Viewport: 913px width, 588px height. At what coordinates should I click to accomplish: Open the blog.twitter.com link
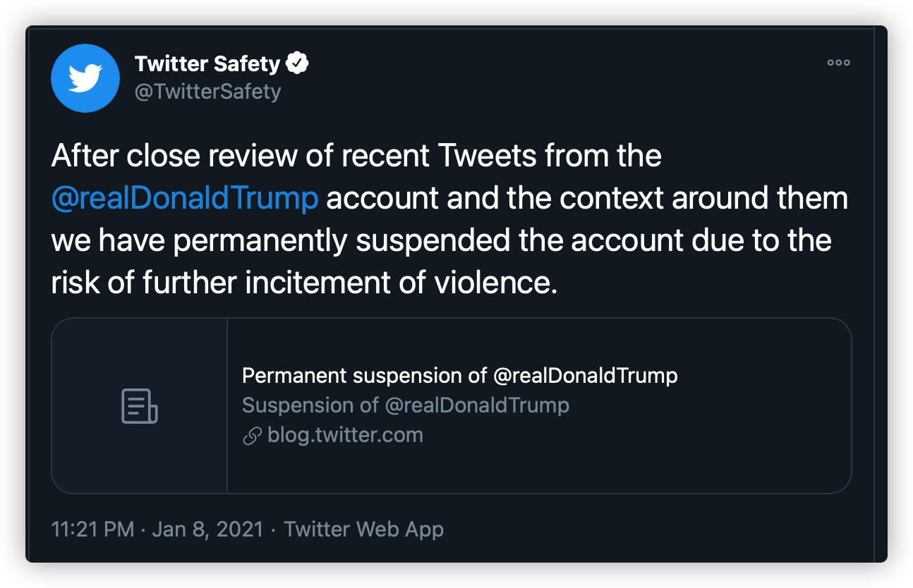(x=345, y=435)
